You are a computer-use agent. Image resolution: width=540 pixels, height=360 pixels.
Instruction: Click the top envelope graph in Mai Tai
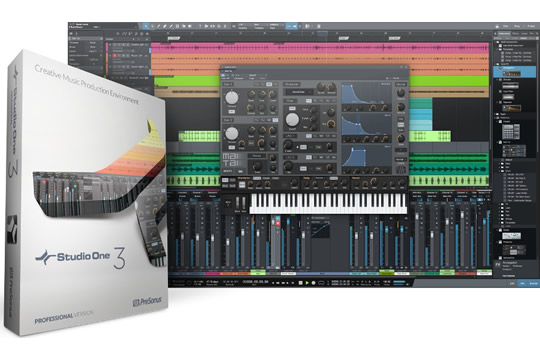[366, 94]
